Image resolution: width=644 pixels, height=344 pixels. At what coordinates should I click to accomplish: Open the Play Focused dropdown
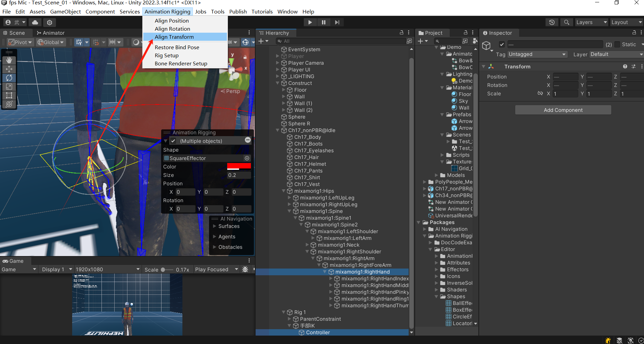coord(217,270)
